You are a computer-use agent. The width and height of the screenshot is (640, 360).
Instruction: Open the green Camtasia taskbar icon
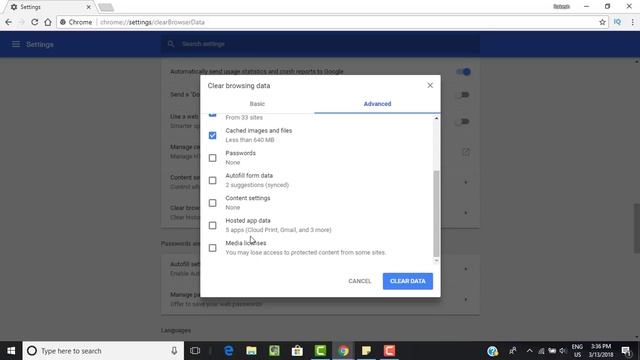click(320, 351)
